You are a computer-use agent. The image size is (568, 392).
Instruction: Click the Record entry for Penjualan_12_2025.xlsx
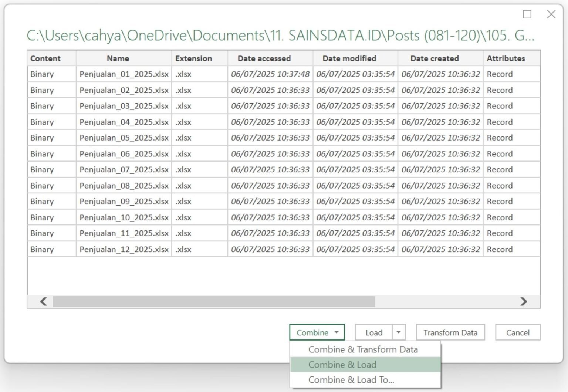500,249
